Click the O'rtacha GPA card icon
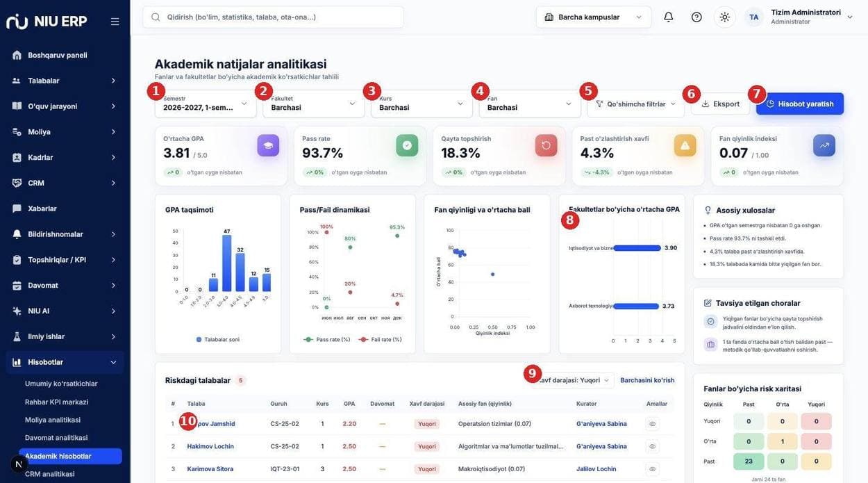868x483 pixels. pyautogui.click(x=268, y=145)
